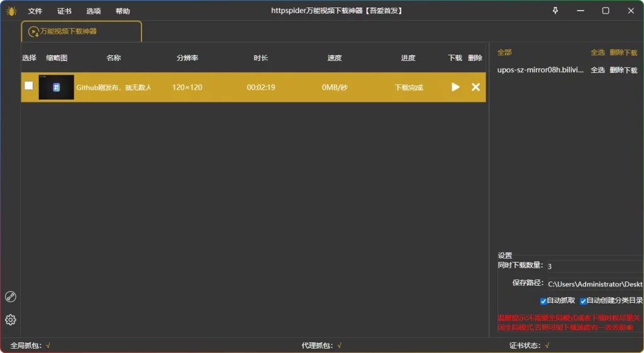The image size is (644, 353).
Task: Toggle the 自动抓取 checkbox
Action: click(x=543, y=301)
